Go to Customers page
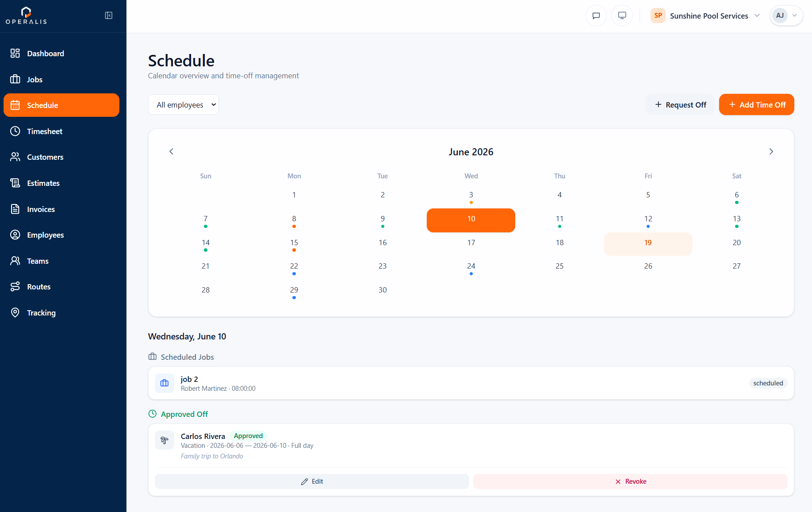This screenshot has width=812, height=512. point(61,157)
